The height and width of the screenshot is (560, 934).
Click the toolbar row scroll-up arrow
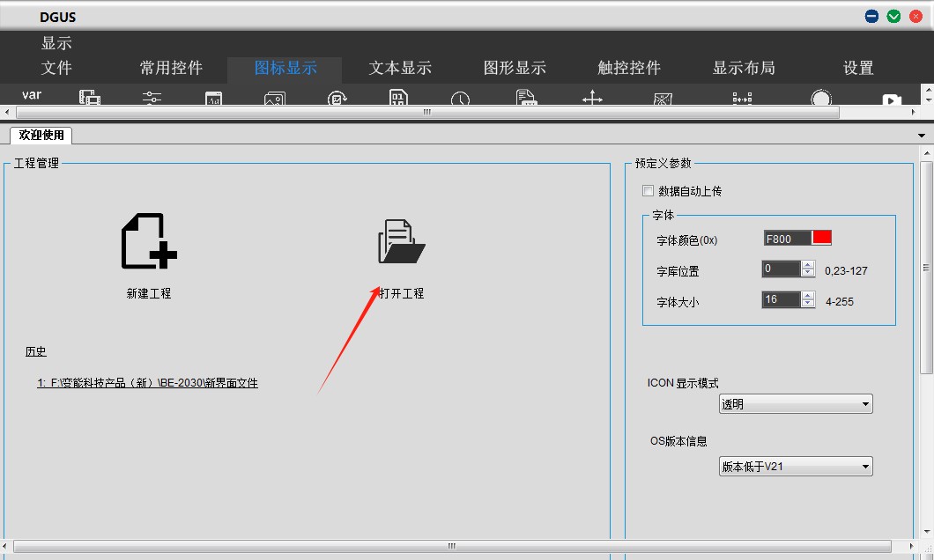[928, 89]
